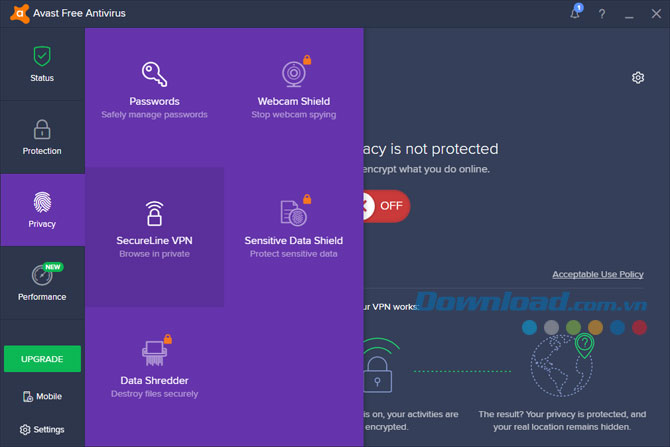The height and width of the screenshot is (447, 670).
Task: Open the Protection padlock section
Action: click(x=42, y=137)
